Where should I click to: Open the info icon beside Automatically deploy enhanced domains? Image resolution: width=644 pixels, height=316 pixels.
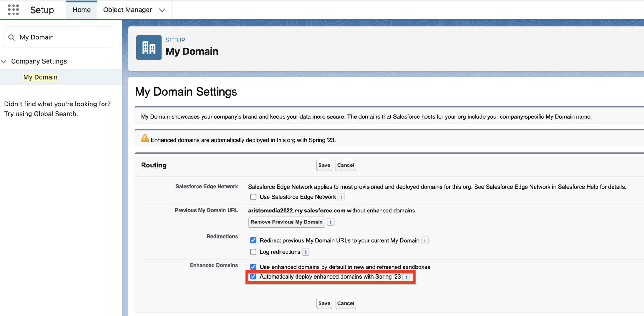406,277
